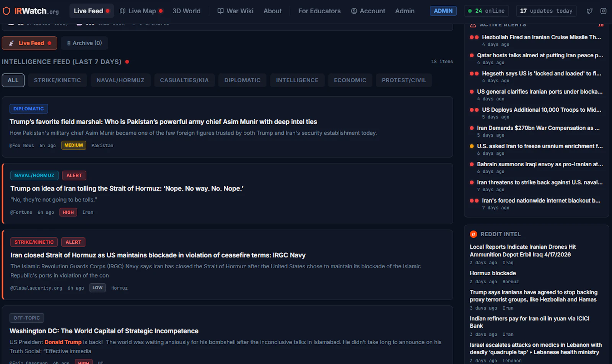The image size is (612, 364).
Task: Filter feed by ECONOMIC
Action: click(350, 80)
